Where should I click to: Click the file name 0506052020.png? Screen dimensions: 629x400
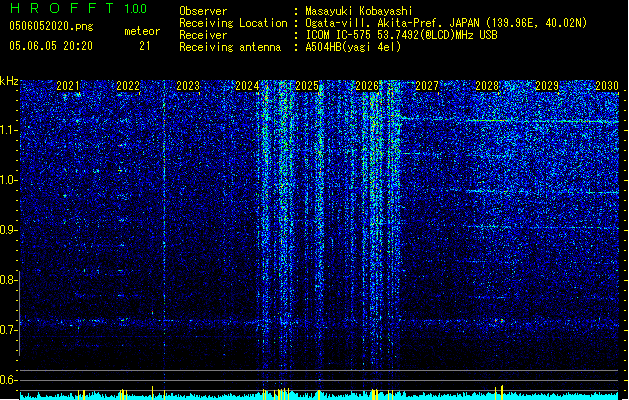point(51,27)
